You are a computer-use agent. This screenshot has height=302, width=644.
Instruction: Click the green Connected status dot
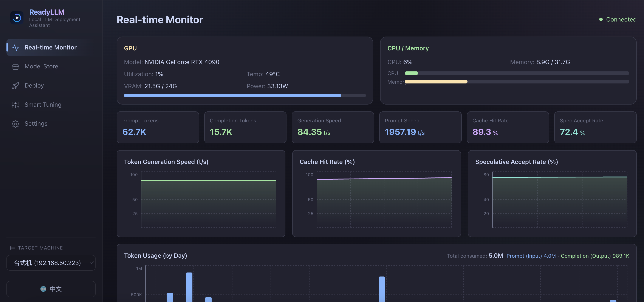(601, 20)
